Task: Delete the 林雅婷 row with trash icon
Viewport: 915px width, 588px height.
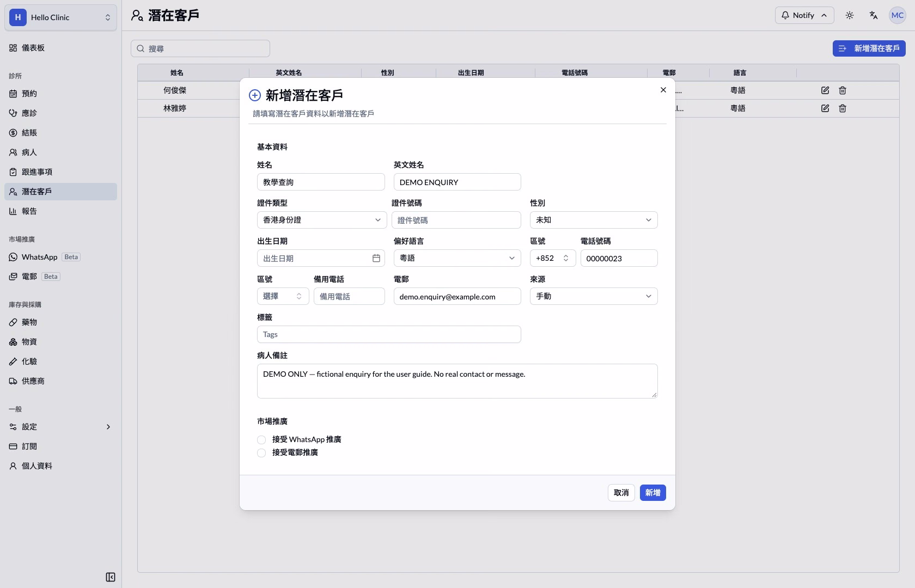Action: tap(843, 108)
